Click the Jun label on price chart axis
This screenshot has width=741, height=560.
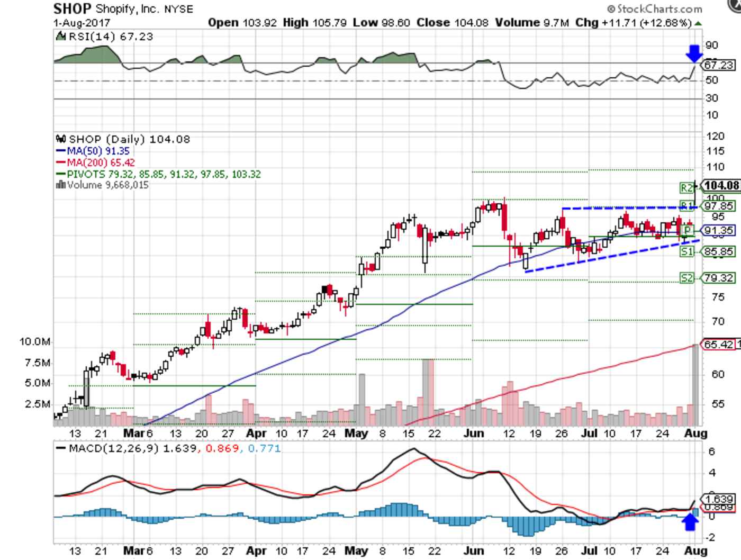pos(474,433)
